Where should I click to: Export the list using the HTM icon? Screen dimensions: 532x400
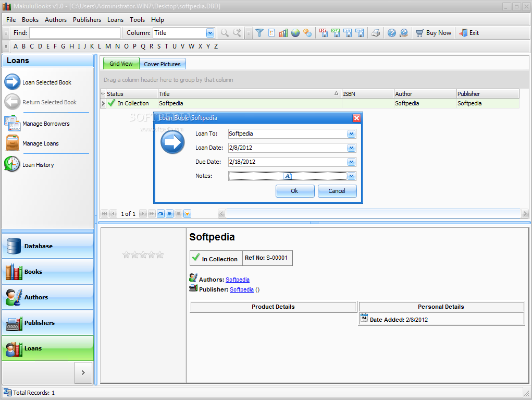tap(348, 33)
